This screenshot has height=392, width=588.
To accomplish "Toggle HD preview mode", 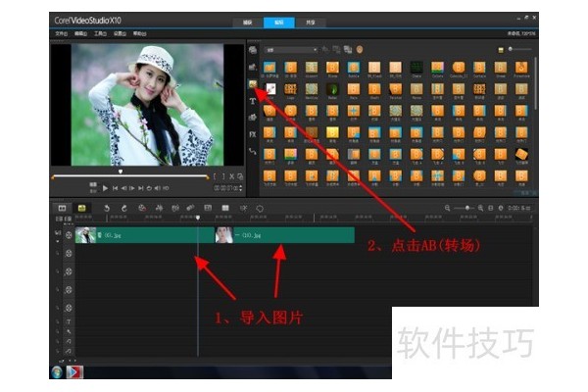I will [x=166, y=188].
